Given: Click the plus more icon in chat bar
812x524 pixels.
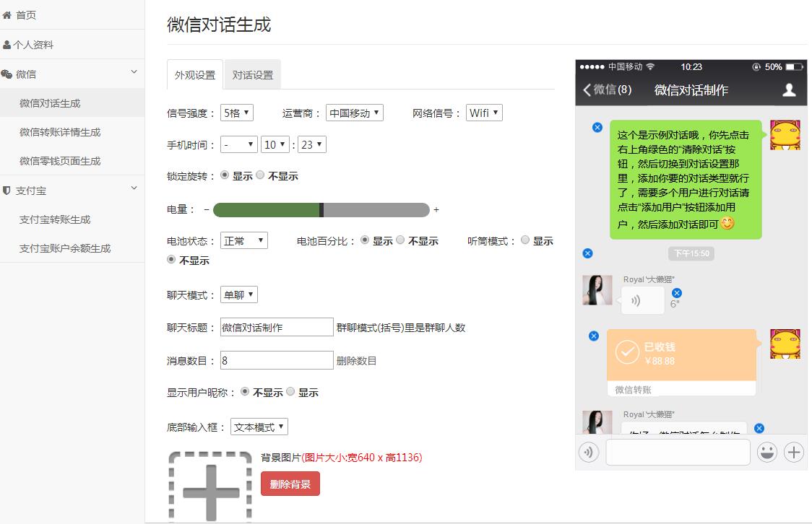Looking at the screenshot, I should coord(793,452).
